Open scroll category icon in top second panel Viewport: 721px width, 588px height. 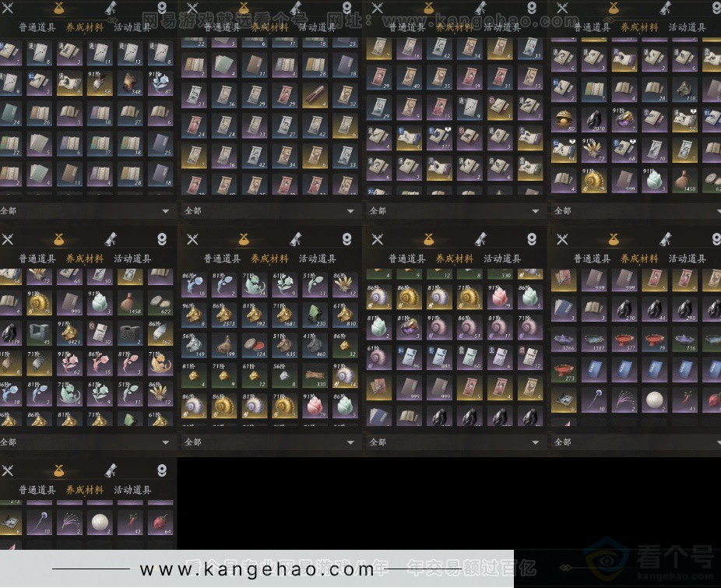click(x=295, y=7)
